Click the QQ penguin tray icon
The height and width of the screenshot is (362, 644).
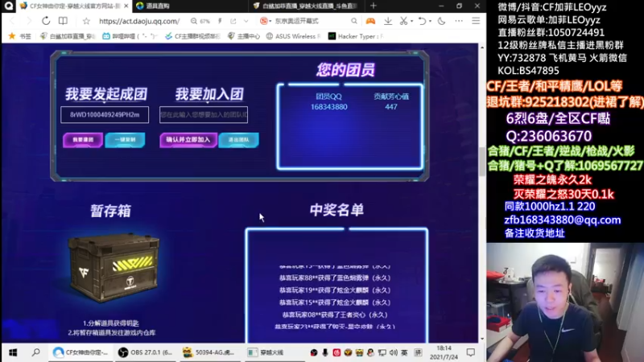(x=370, y=352)
